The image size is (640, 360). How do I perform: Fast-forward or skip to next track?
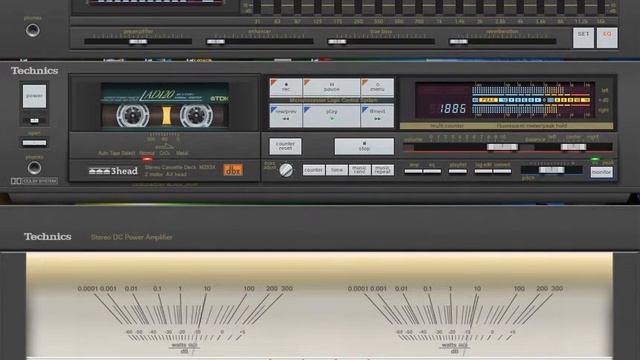377,116
